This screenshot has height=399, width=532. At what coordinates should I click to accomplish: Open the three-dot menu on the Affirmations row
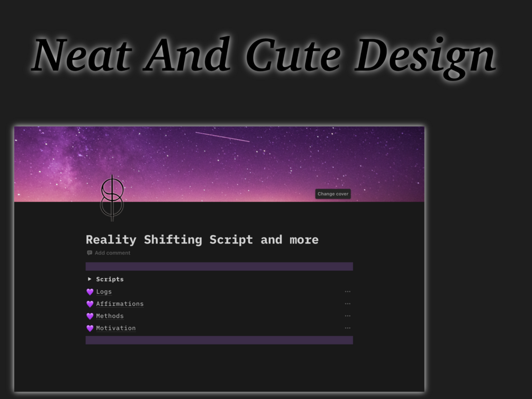pos(347,304)
